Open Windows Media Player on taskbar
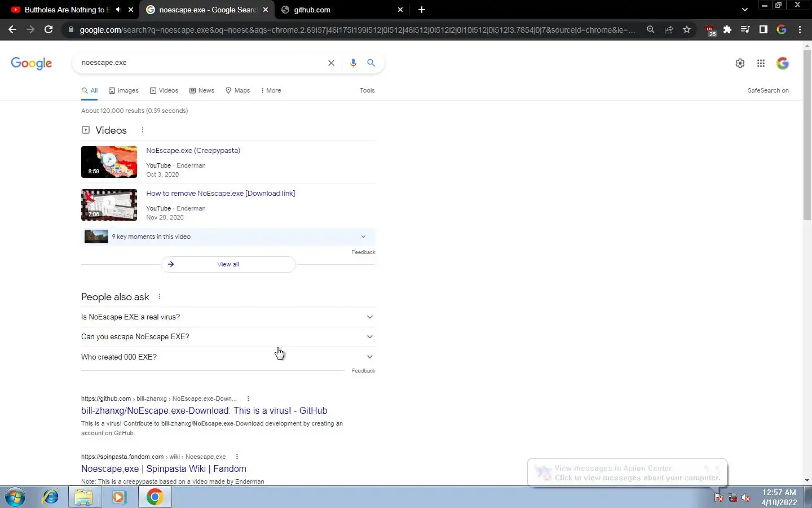812x508 pixels. 118,497
